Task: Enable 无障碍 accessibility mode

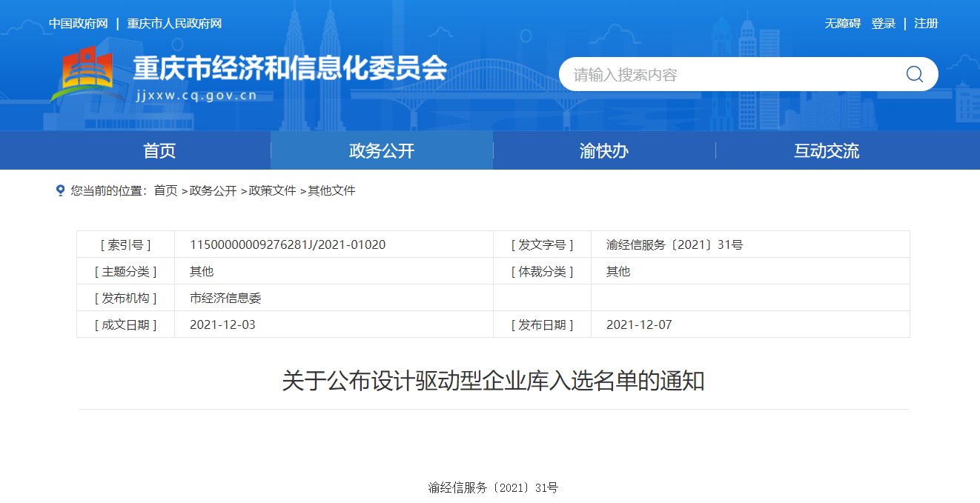Action: tap(842, 24)
